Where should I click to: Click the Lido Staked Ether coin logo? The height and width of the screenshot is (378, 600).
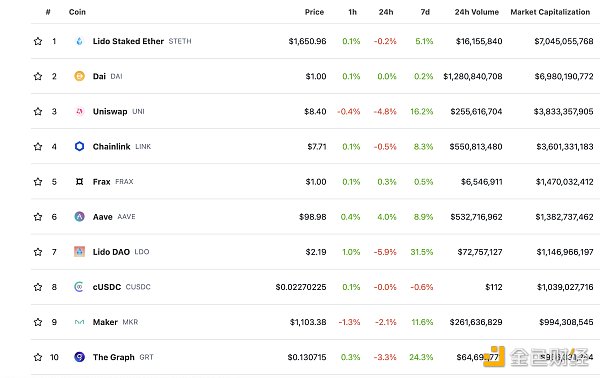79,41
